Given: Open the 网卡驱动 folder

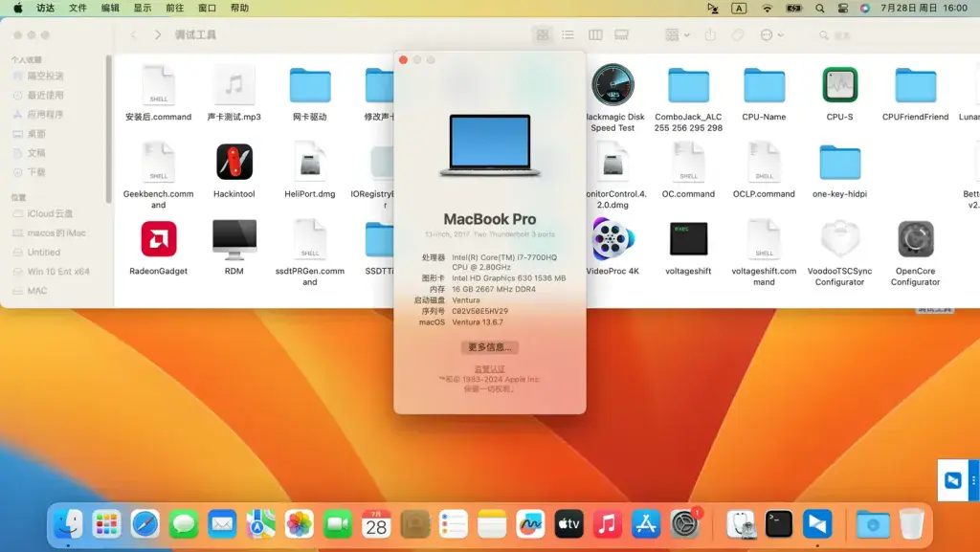Looking at the screenshot, I should pos(310,85).
